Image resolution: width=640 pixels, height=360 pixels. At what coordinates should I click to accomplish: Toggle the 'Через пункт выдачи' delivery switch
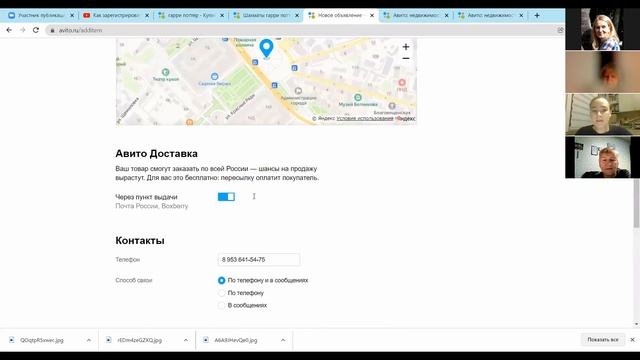coord(226,197)
